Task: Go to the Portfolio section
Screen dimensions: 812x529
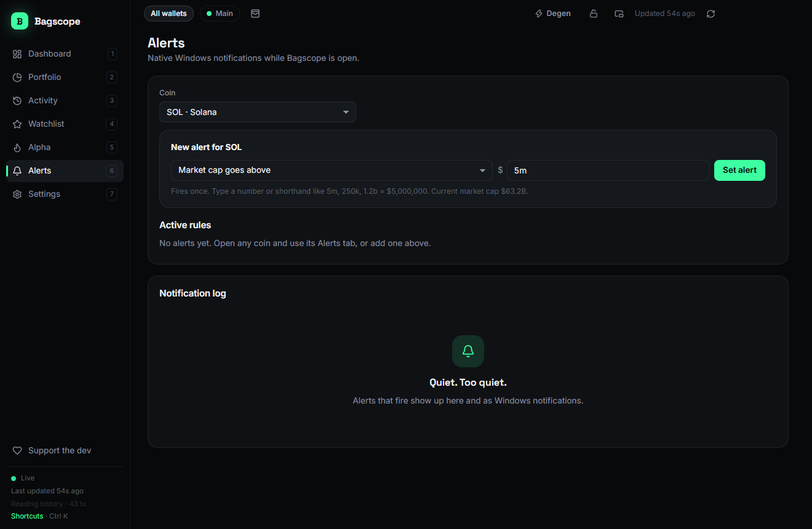Action: [65, 77]
